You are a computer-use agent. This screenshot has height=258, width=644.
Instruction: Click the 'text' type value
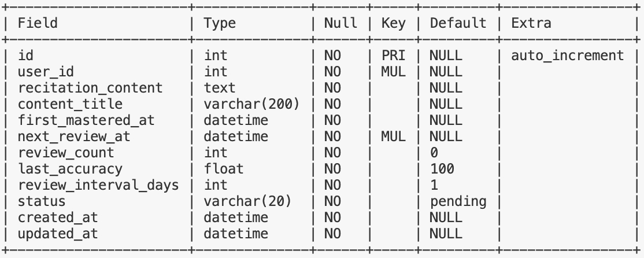[220, 88]
